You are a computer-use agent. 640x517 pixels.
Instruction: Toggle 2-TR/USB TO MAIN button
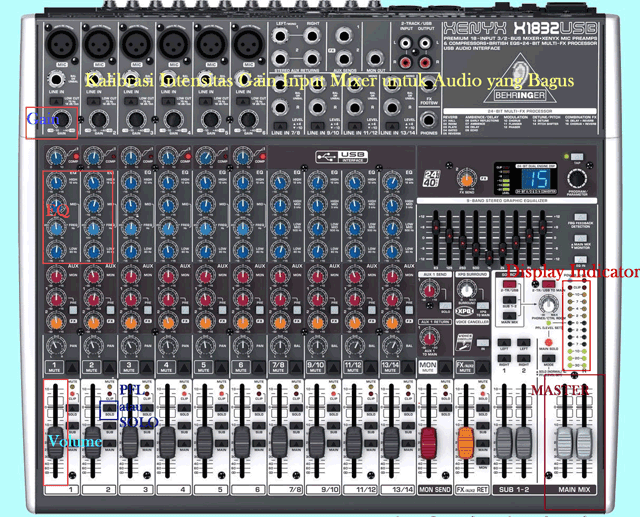548,284
